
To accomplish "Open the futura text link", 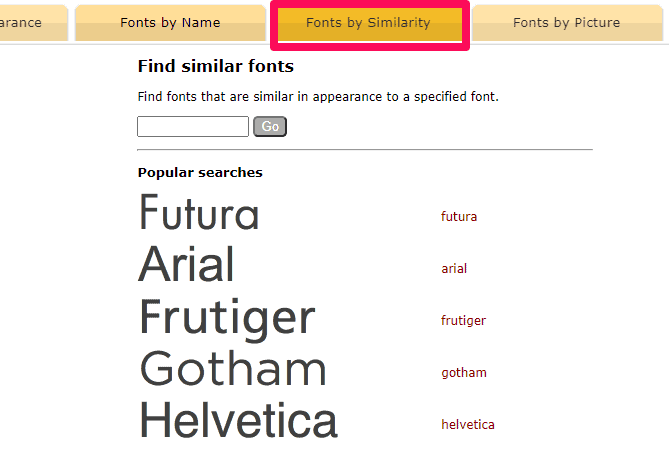I will tap(459, 217).
